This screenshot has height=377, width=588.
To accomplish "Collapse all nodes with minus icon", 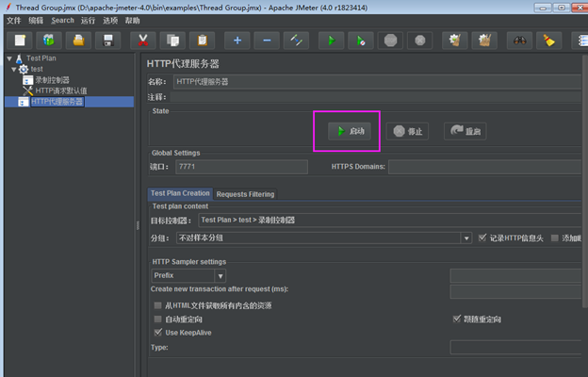I will (x=267, y=41).
